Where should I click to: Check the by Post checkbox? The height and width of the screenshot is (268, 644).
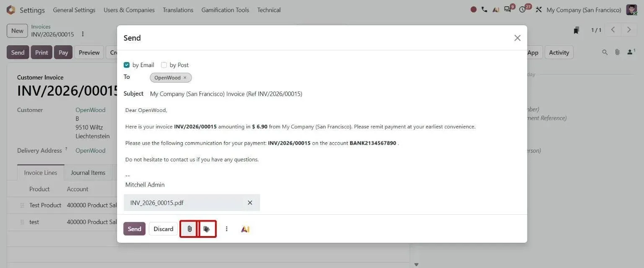click(x=164, y=65)
